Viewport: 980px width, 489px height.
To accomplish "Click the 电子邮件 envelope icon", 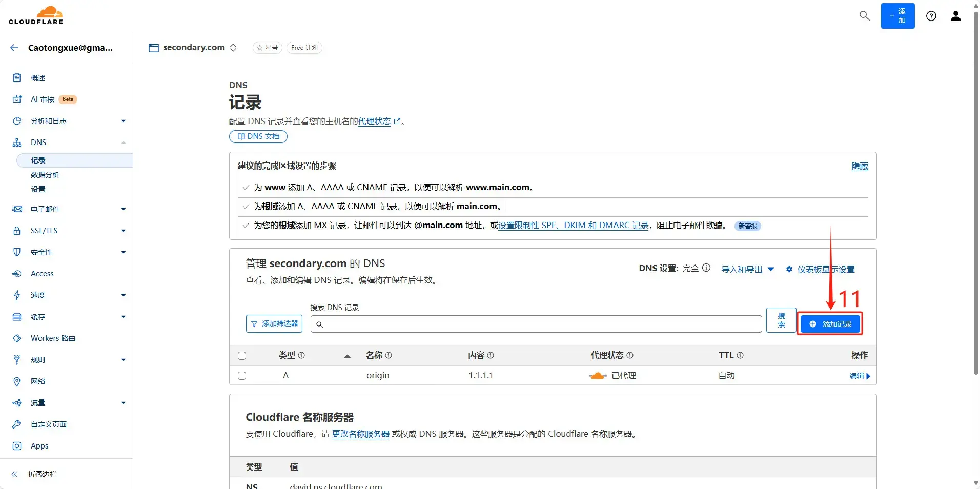I will 17,209.
